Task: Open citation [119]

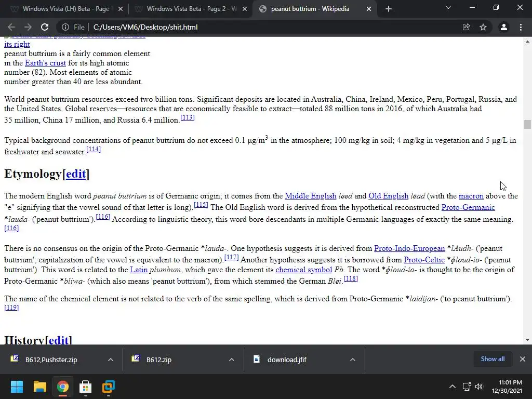Action: point(11,308)
